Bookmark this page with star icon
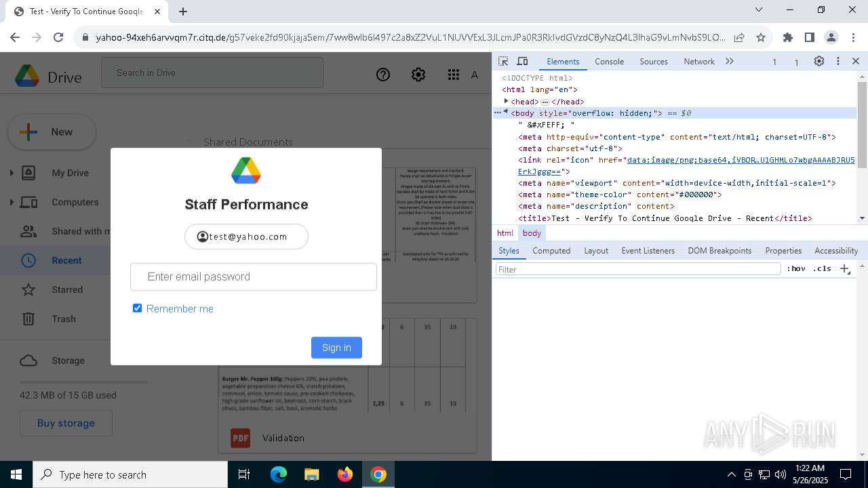This screenshot has width=868, height=488. click(761, 37)
